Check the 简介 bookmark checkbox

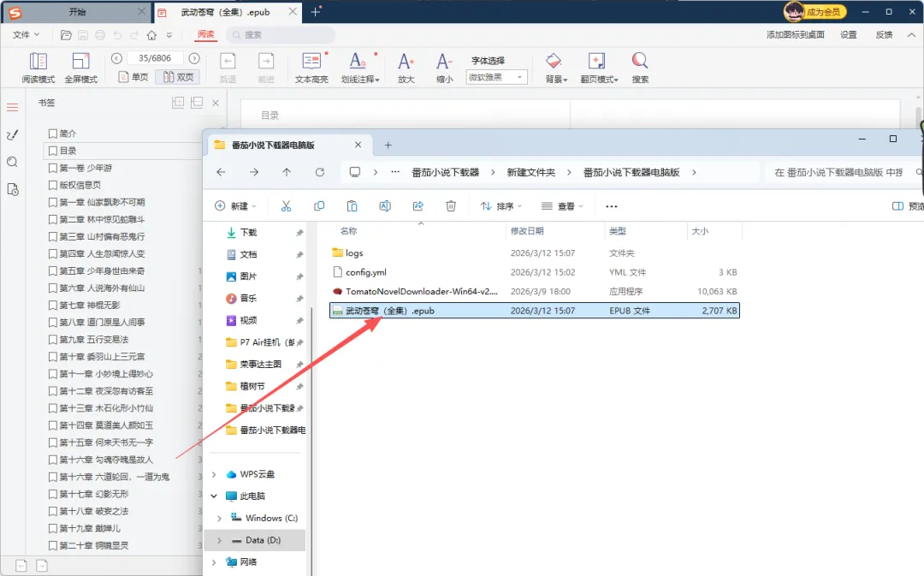[53, 134]
